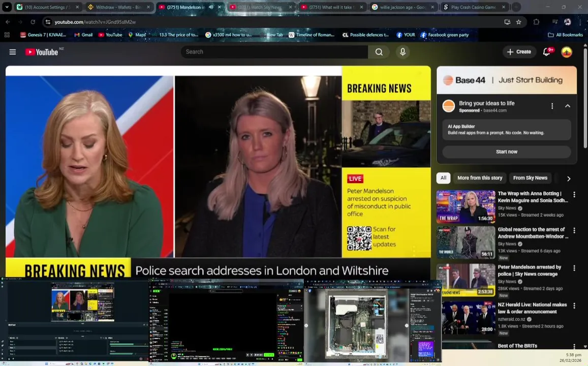This screenshot has height=366, width=588.
Task: Select the All filter chip
Action: (x=443, y=178)
